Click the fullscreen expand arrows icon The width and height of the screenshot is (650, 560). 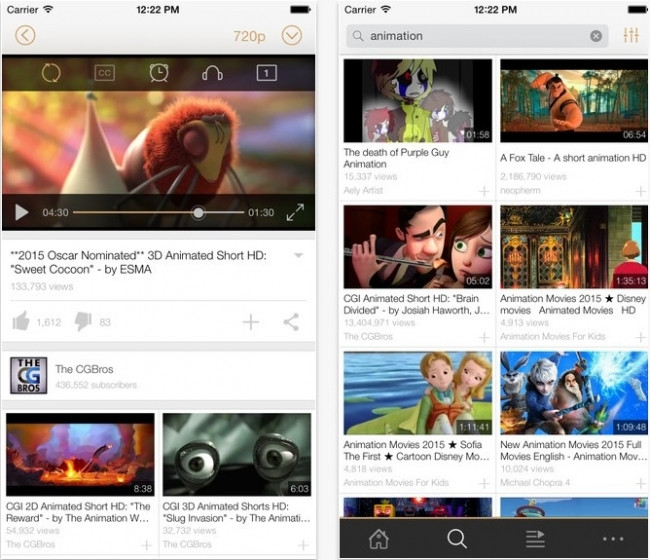pos(295,212)
